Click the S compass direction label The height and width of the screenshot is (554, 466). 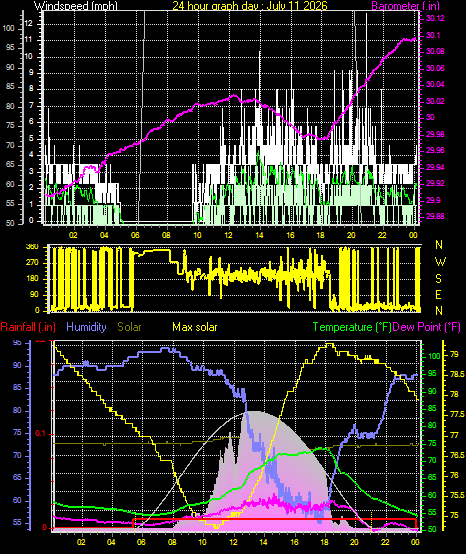(438, 279)
